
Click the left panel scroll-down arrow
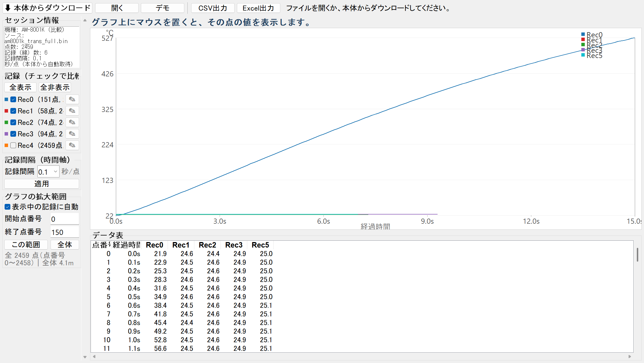pos(85,357)
